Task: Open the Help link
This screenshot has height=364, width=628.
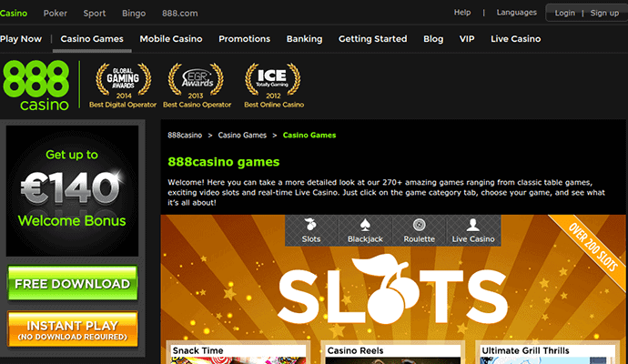Action: (x=462, y=13)
